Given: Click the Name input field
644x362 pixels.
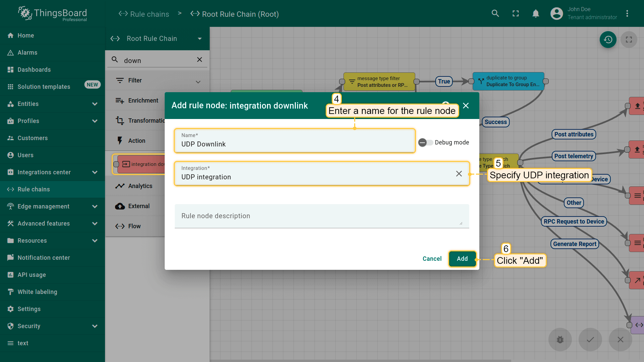Looking at the screenshot, I should [294, 144].
